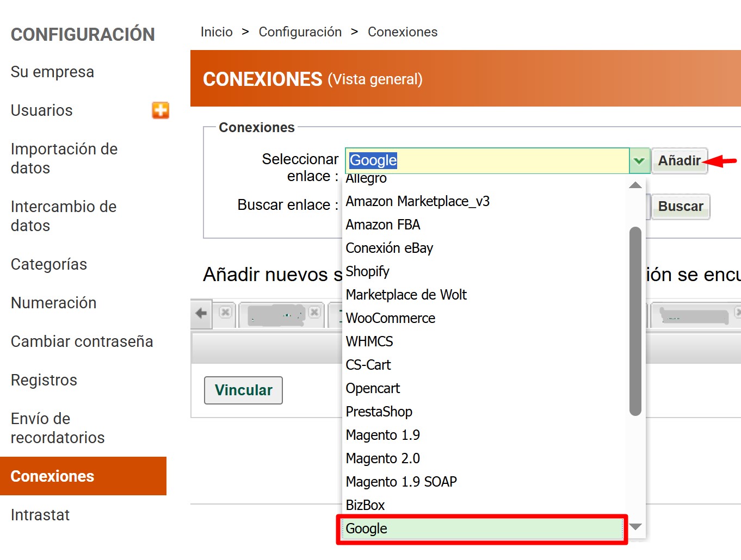Click the dropdown list scrollbar thumb
741x560 pixels.
(x=635, y=321)
